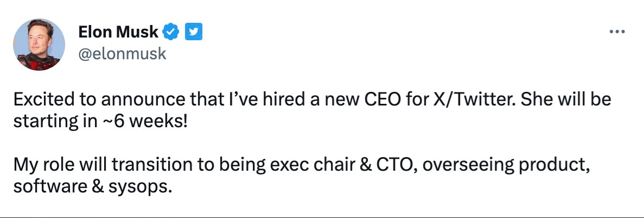Open the Elon Musk display name link
The width and height of the screenshot is (644, 218).
pyautogui.click(x=118, y=33)
